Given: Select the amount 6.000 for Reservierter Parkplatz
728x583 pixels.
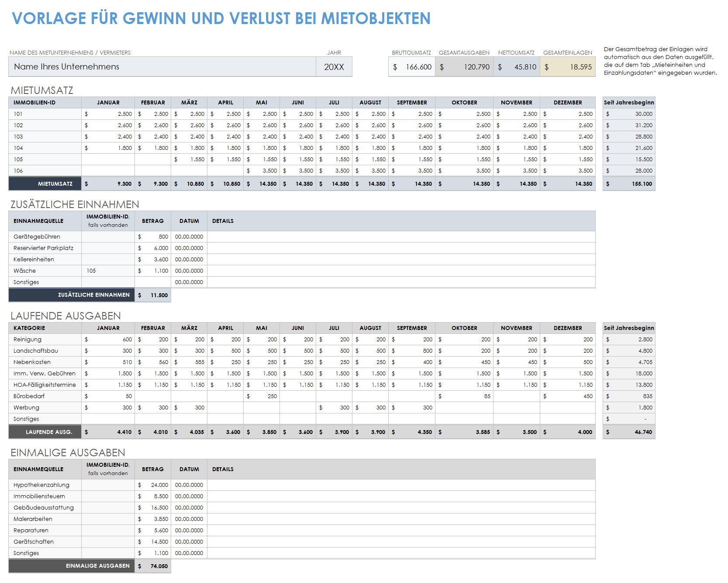Looking at the screenshot, I should pyautogui.click(x=153, y=248).
